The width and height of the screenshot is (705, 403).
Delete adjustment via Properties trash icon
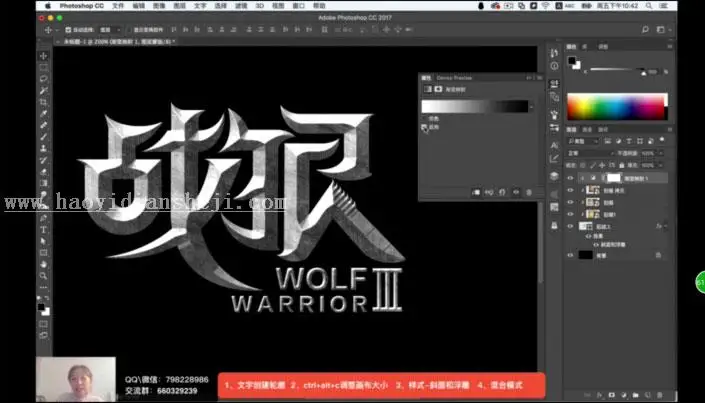click(529, 193)
